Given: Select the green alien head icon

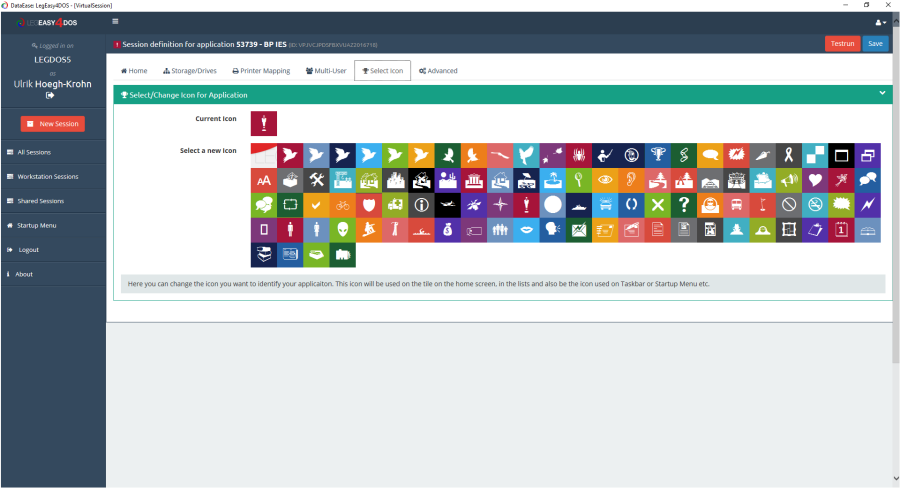Looking at the screenshot, I should 342,230.
